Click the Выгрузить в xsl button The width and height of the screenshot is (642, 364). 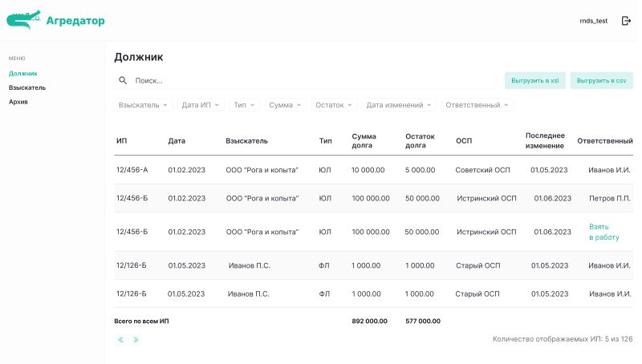point(534,80)
